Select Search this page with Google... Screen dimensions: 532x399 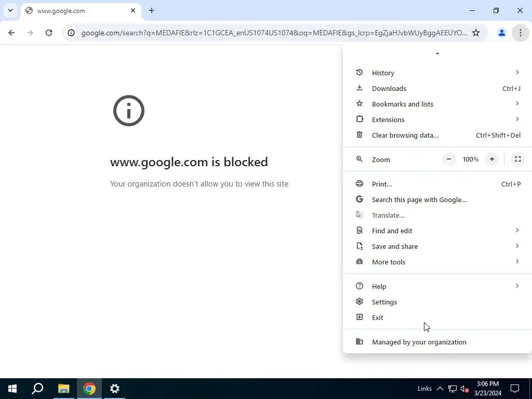tap(437, 199)
